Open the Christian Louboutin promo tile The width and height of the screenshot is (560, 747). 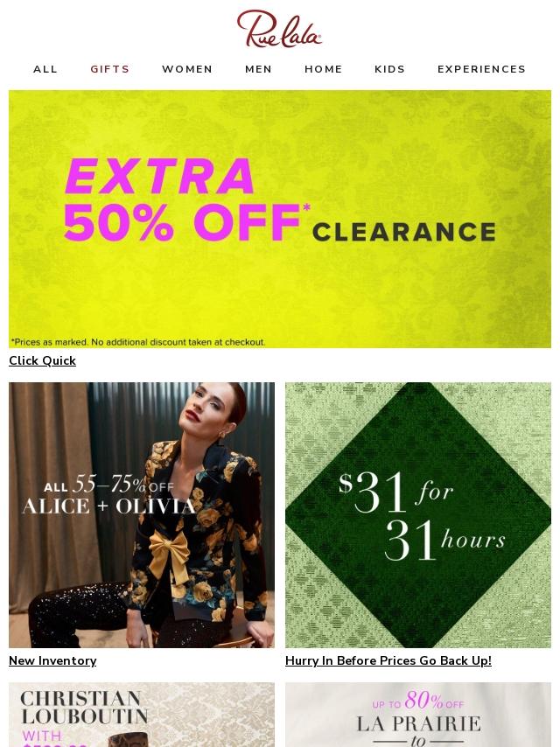(x=142, y=715)
